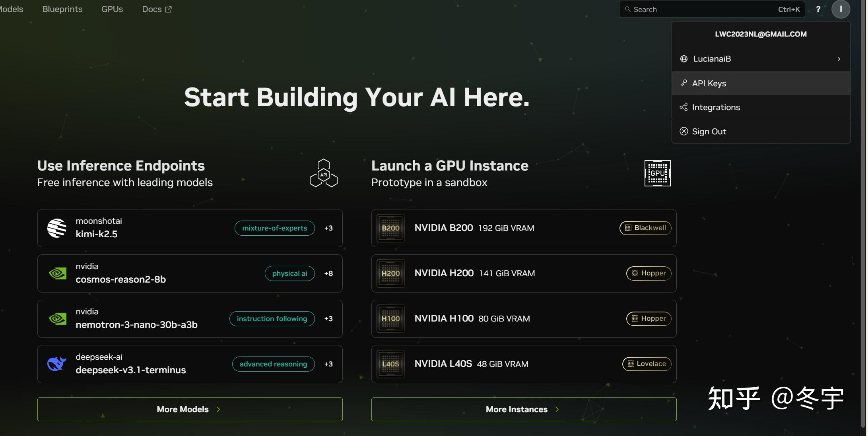Click the deepseek whale logo icon

coord(57,364)
